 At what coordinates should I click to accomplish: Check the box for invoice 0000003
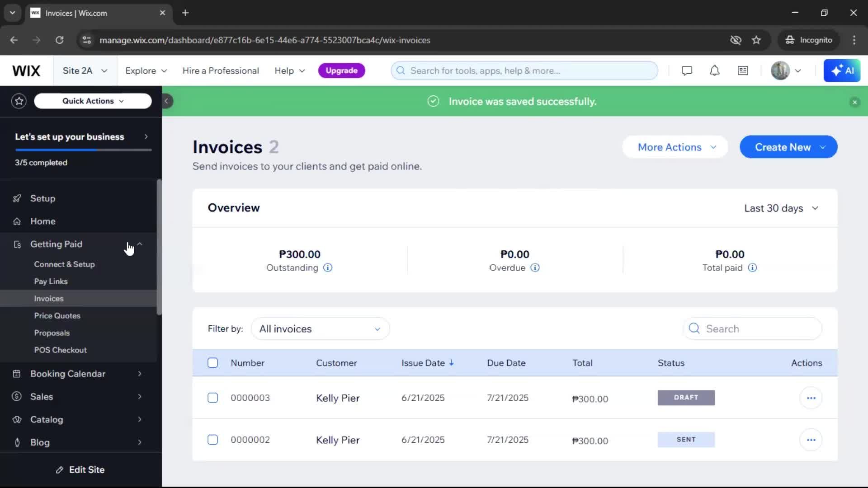tap(213, 398)
